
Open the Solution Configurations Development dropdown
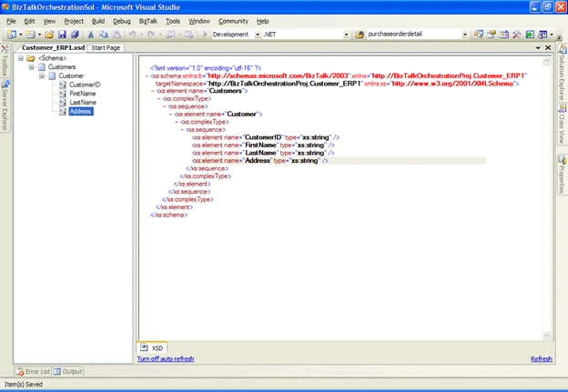pyautogui.click(x=258, y=35)
